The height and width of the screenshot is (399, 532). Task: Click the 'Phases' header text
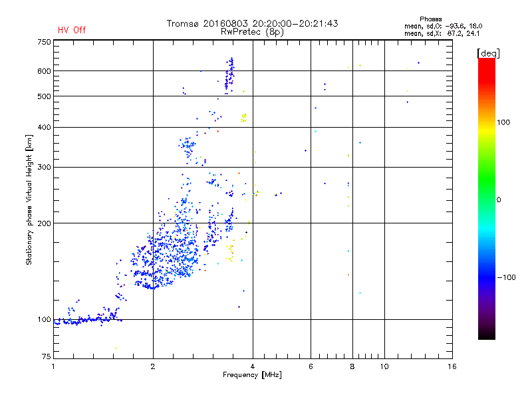pyautogui.click(x=430, y=19)
